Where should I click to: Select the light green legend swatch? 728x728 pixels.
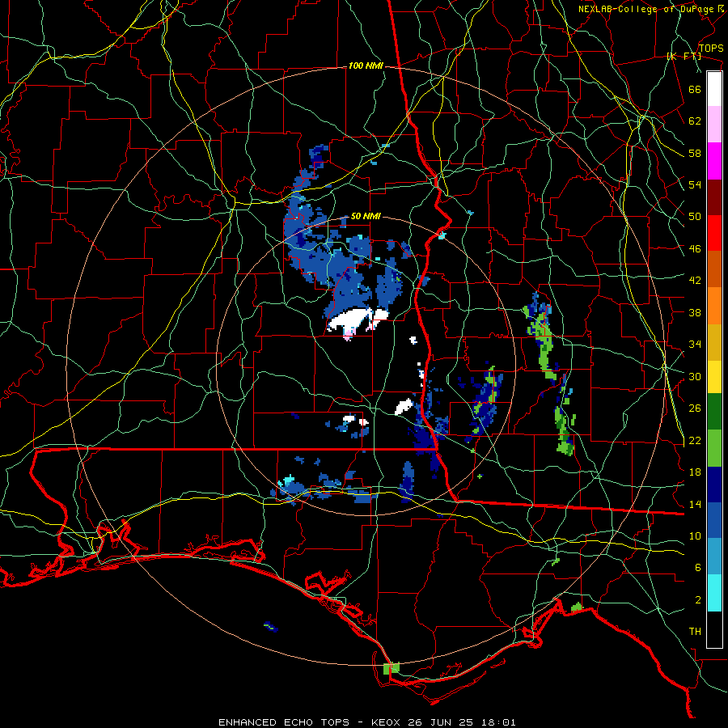[x=714, y=448]
